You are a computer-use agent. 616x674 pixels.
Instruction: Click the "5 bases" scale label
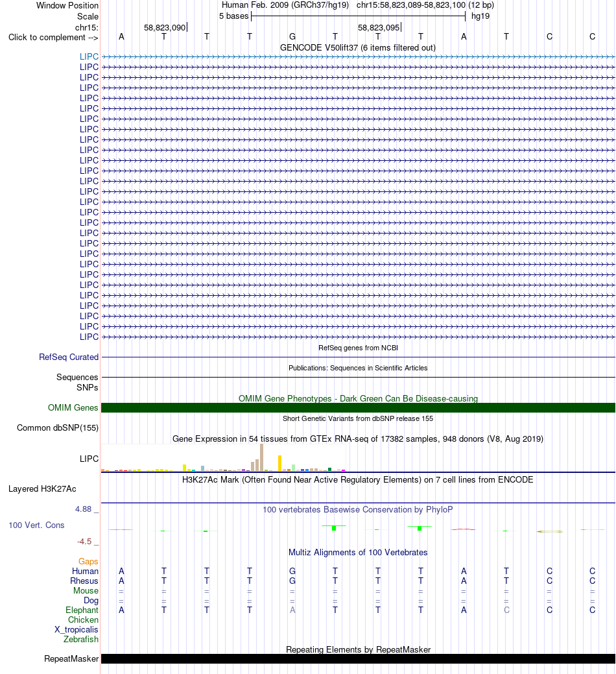click(x=233, y=16)
